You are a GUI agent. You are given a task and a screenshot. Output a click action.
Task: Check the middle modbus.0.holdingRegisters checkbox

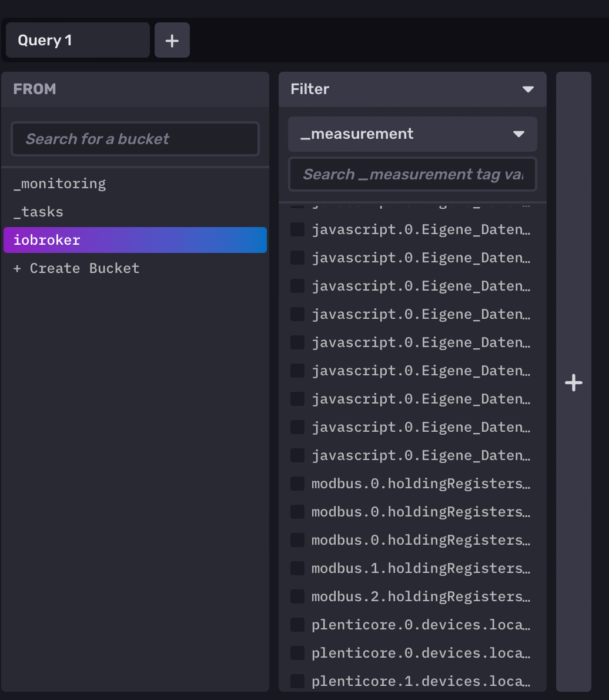click(x=297, y=512)
